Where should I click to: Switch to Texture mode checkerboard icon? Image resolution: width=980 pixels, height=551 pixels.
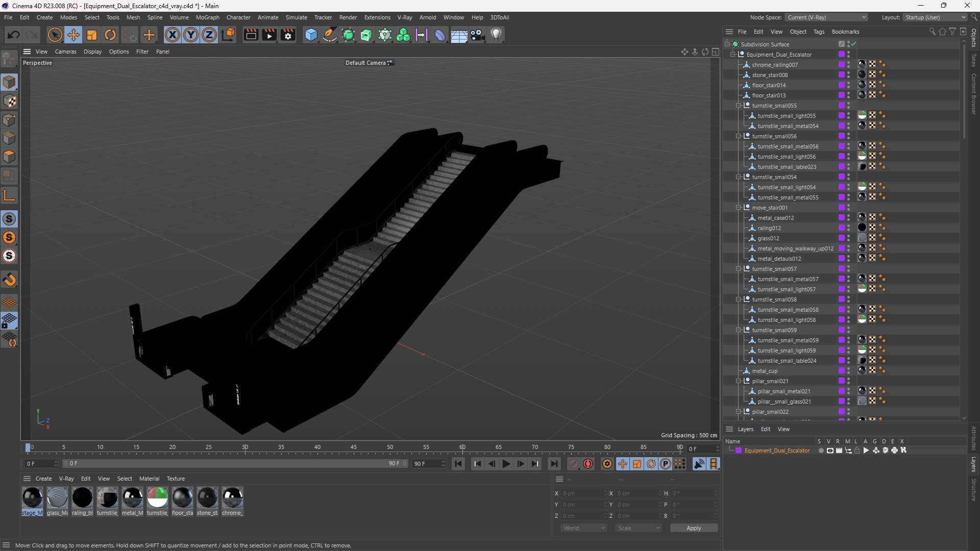(x=9, y=101)
